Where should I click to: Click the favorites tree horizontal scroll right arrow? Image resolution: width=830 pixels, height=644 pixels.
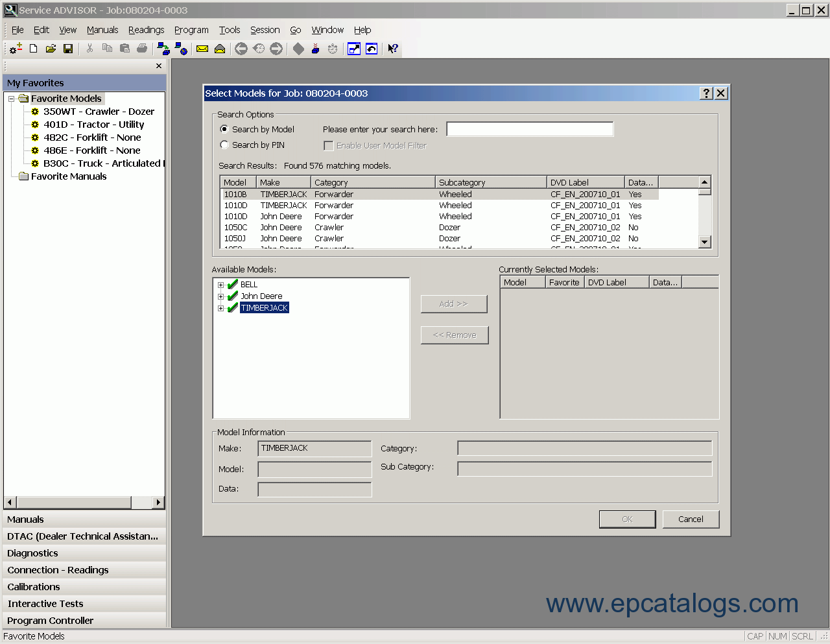[158, 502]
